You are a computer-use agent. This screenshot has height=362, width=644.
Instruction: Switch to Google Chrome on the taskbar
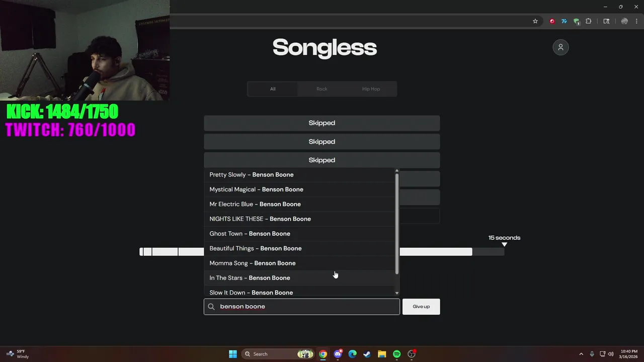pyautogui.click(x=323, y=354)
